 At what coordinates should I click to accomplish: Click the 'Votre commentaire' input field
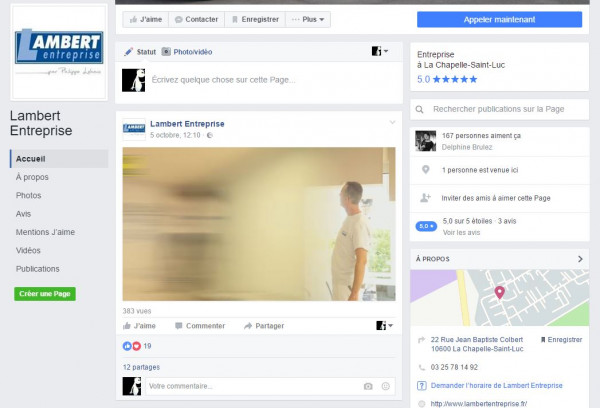[270, 386]
